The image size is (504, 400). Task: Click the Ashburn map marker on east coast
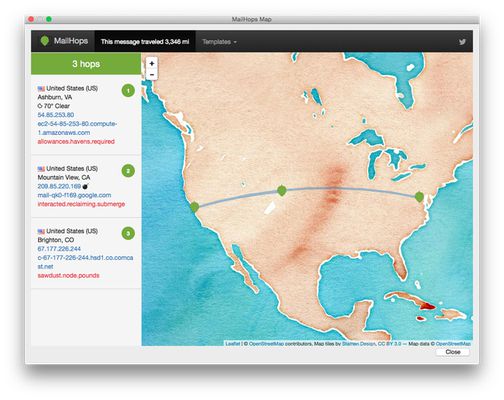click(419, 197)
